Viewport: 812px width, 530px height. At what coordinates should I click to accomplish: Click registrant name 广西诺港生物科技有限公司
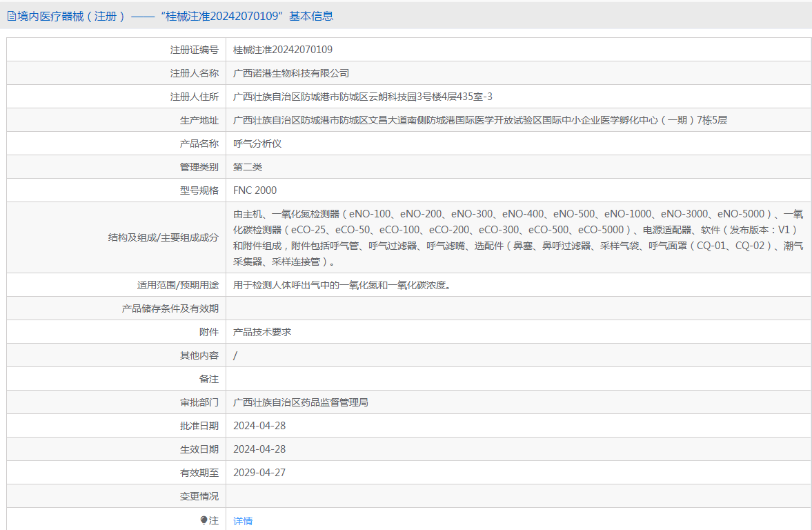291,73
